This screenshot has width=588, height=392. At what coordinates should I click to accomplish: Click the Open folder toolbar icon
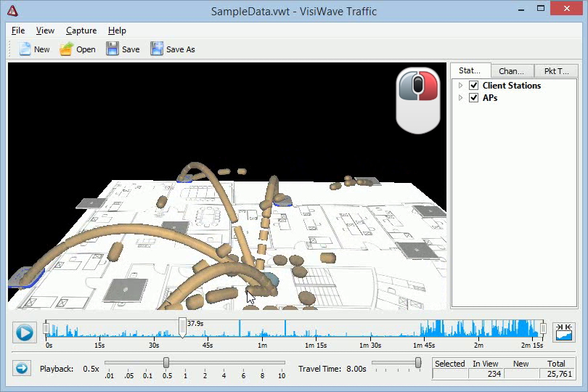[x=66, y=49]
